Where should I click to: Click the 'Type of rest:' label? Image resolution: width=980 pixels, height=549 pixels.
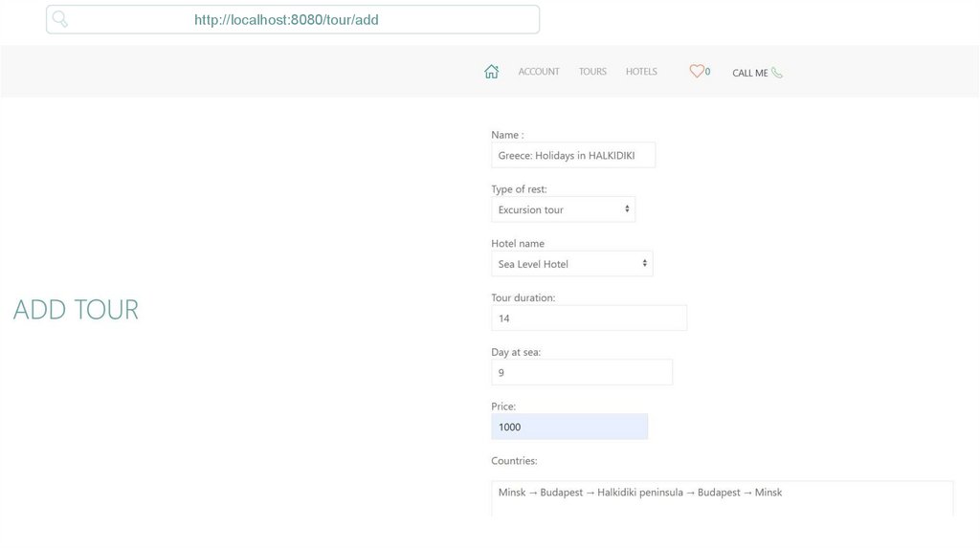point(519,189)
